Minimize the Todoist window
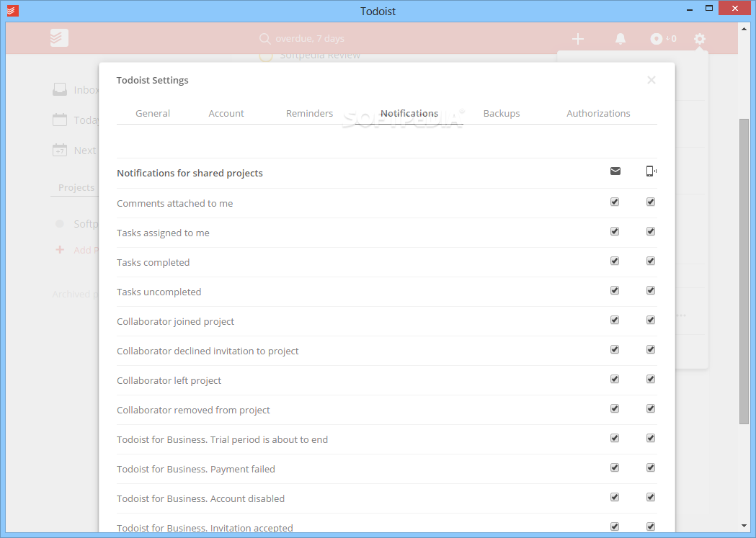The width and height of the screenshot is (756, 538). (690, 9)
